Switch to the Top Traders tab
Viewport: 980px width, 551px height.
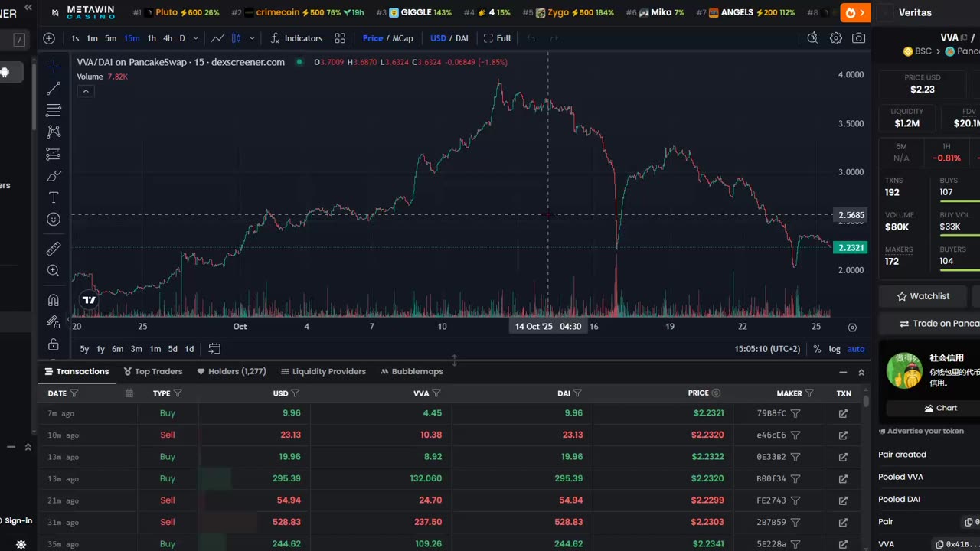tap(153, 371)
